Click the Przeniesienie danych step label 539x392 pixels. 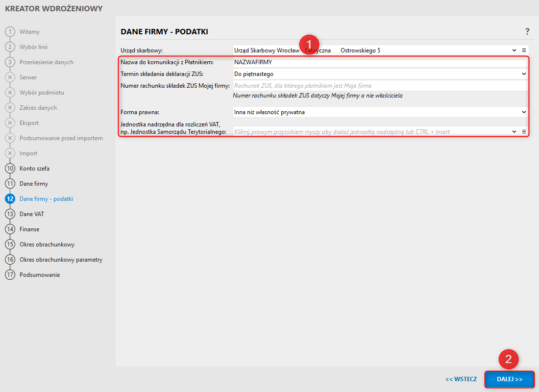pos(47,62)
